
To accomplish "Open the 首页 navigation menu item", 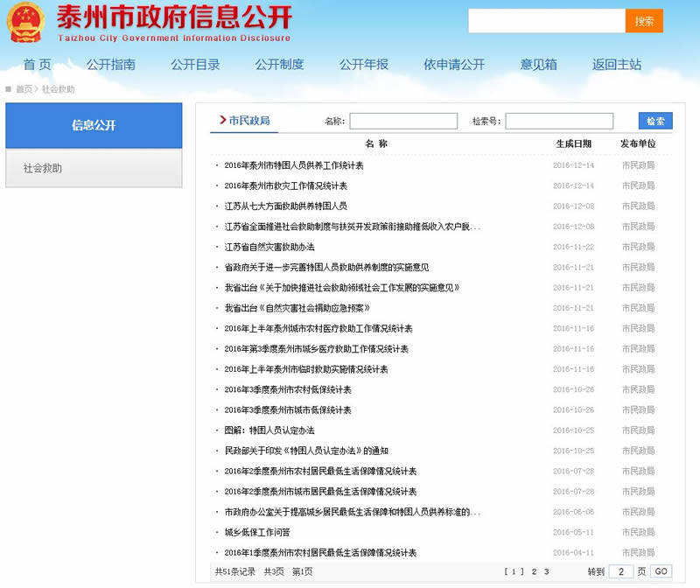I will point(37,65).
